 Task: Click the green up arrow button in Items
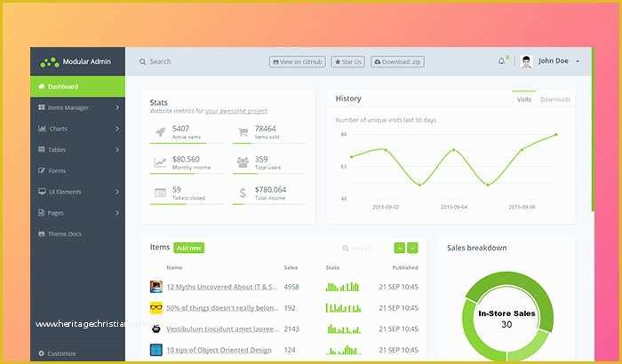click(x=400, y=249)
